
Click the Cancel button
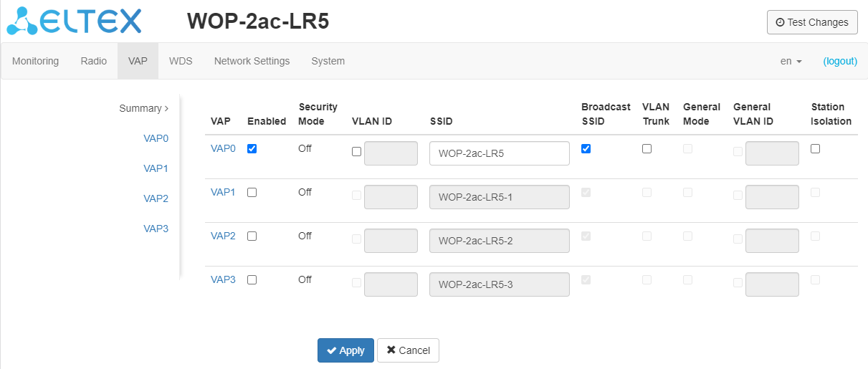[408, 350]
